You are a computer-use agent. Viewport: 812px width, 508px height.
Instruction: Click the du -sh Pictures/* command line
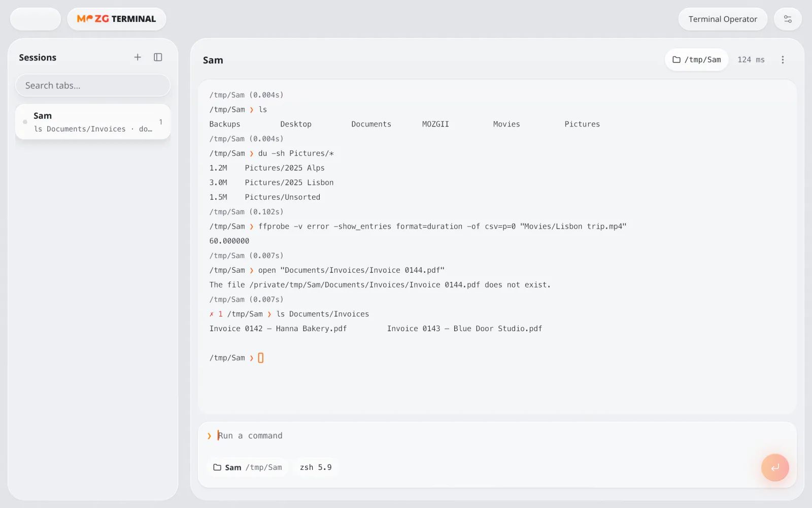(272, 153)
